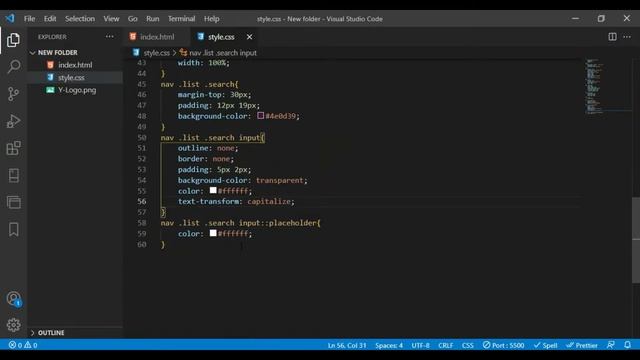640x360 pixels.
Task: Open the Edit menu
Action: pos(50,19)
